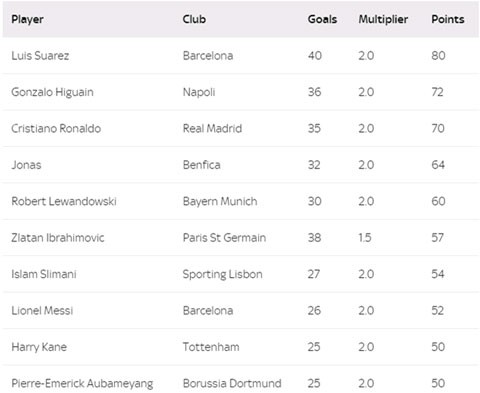Screen dimensions: 480x393
Task: Click the Goals column header
Action: (x=322, y=19)
